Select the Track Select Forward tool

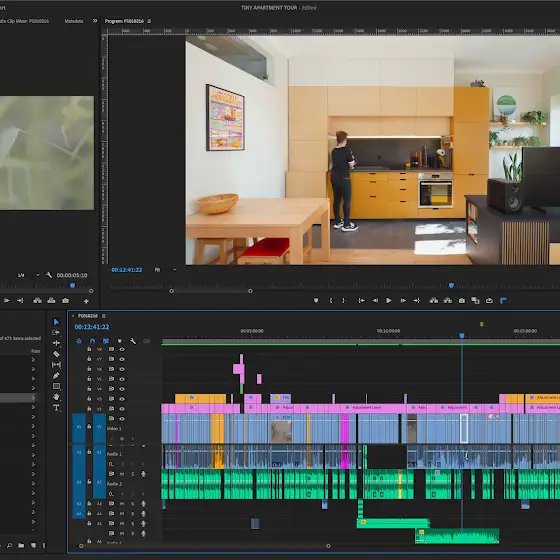pos(56,332)
